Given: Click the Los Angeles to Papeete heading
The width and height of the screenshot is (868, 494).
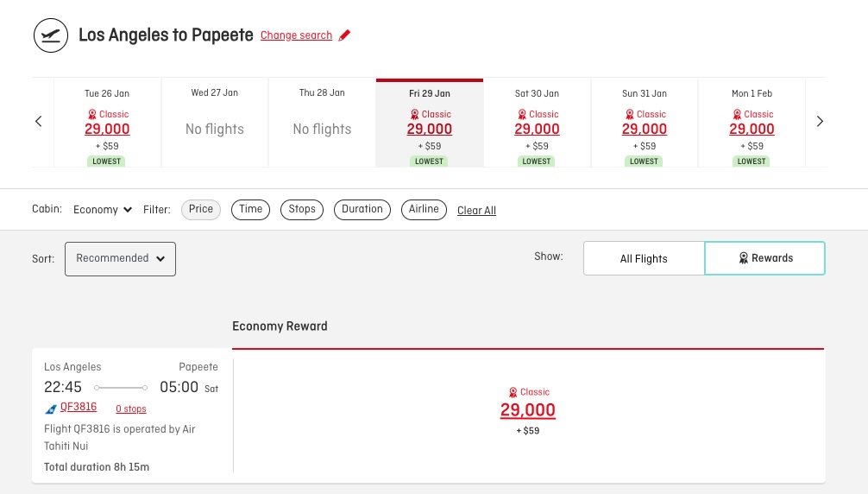Looking at the screenshot, I should [x=166, y=35].
